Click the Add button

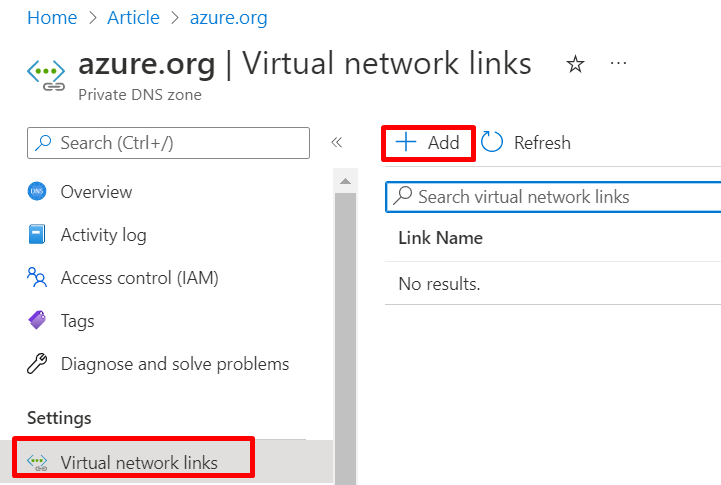(428, 142)
